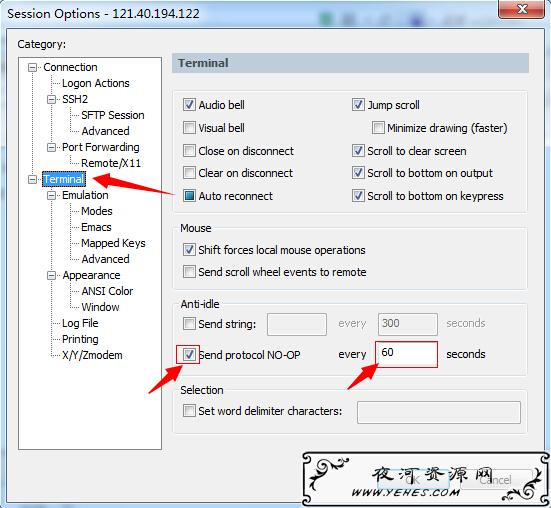
Task: Uncheck Send protocol NO-OP
Action: tap(189, 354)
